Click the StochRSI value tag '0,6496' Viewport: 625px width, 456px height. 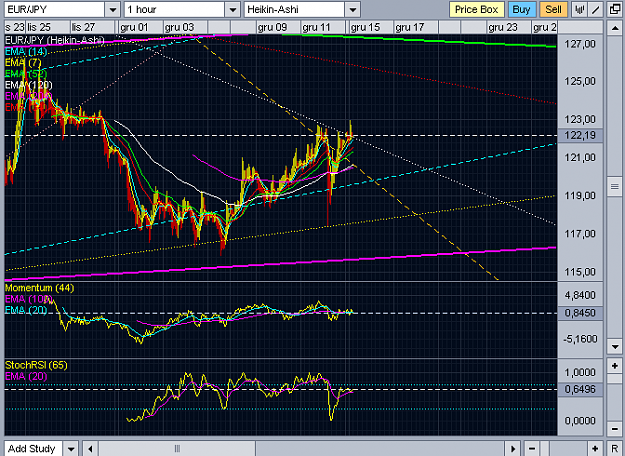click(580, 389)
